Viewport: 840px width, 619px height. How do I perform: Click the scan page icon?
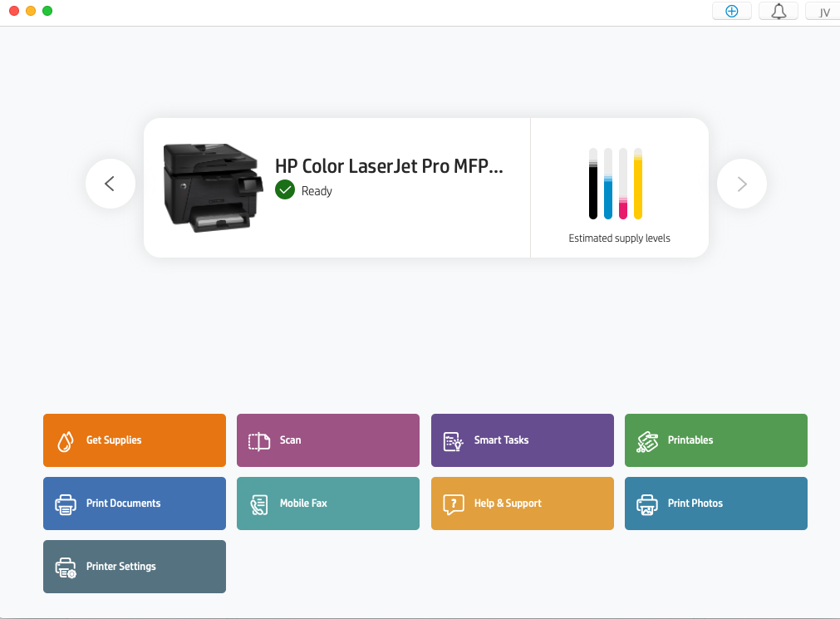(x=259, y=441)
